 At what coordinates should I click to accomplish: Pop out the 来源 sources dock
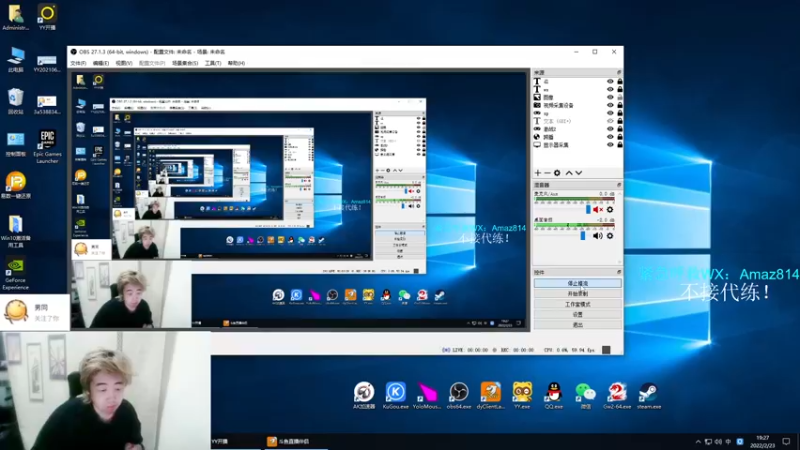(x=619, y=72)
